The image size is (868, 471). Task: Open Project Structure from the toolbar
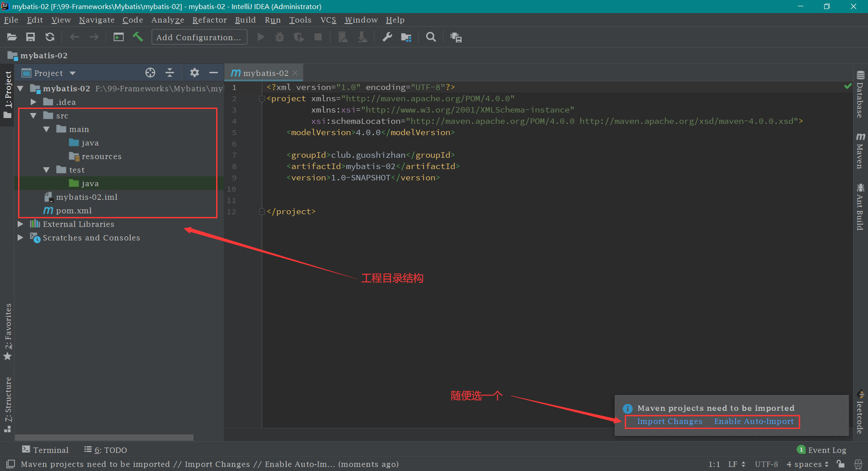(406, 37)
